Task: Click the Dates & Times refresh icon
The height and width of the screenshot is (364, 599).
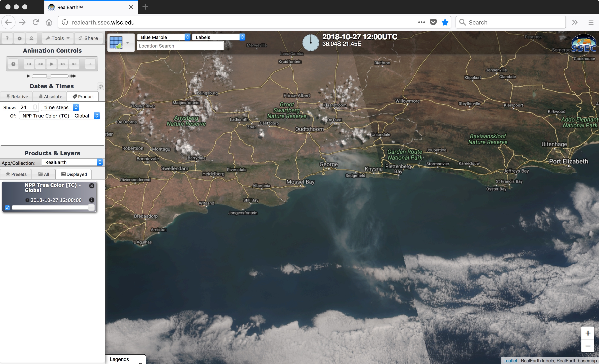Action: 100,86
